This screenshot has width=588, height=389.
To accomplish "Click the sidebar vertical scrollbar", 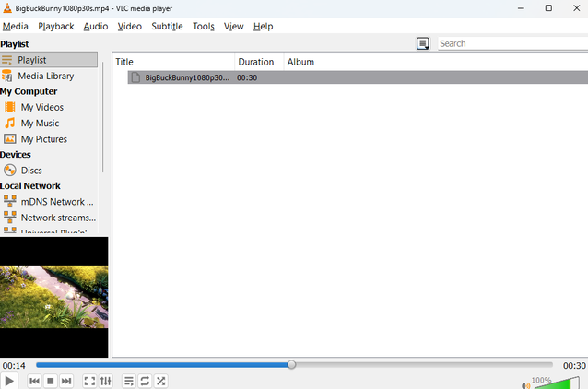I will point(102,117).
